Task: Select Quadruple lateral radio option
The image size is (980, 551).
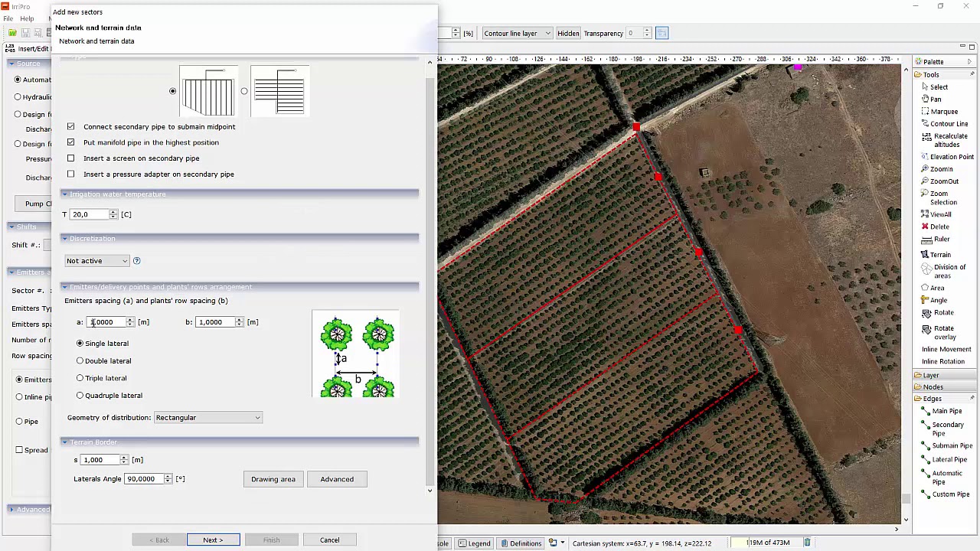Action: click(x=80, y=396)
